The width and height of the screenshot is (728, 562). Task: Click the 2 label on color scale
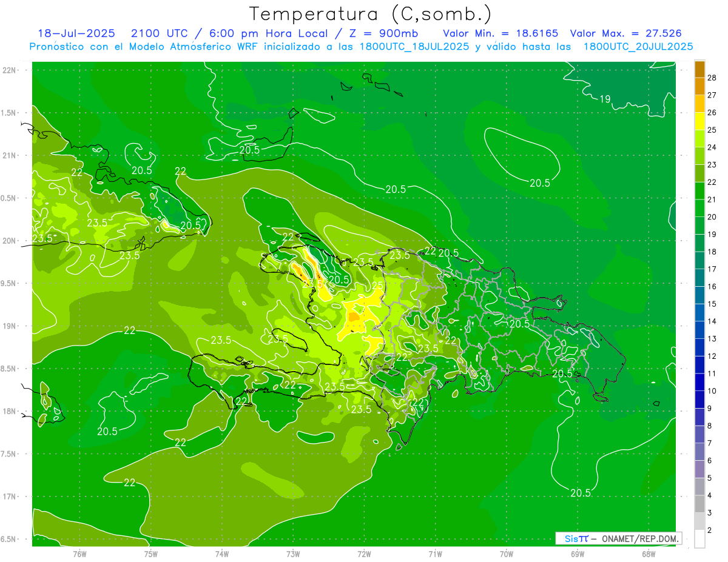coord(710,530)
